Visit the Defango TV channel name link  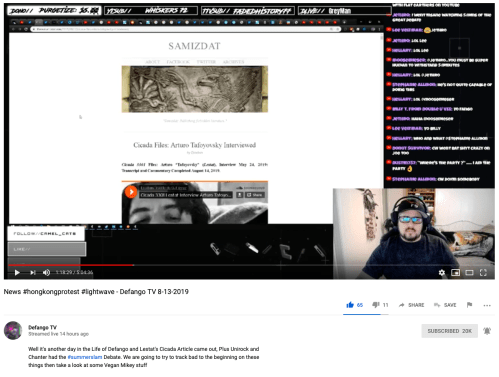[x=42, y=327]
